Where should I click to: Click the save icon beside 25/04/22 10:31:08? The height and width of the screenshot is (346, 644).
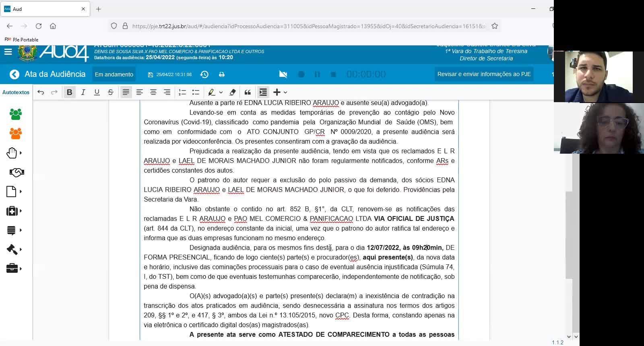point(151,75)
